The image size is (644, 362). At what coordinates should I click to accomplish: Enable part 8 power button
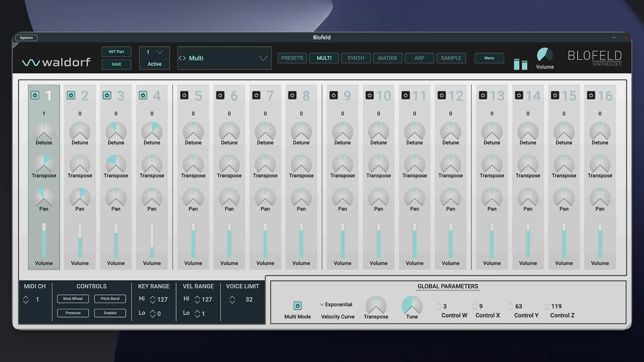[x=292, y=95]
